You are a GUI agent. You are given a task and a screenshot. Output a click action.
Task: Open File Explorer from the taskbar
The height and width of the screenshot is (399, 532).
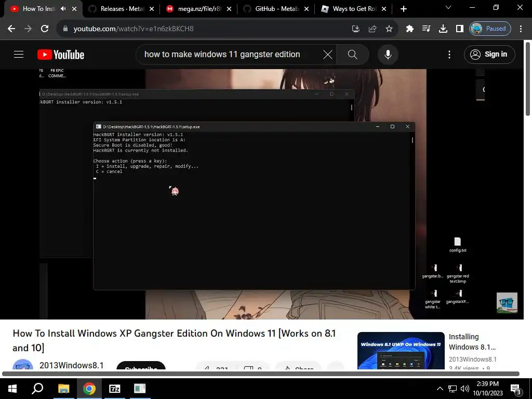coord(63,389)
